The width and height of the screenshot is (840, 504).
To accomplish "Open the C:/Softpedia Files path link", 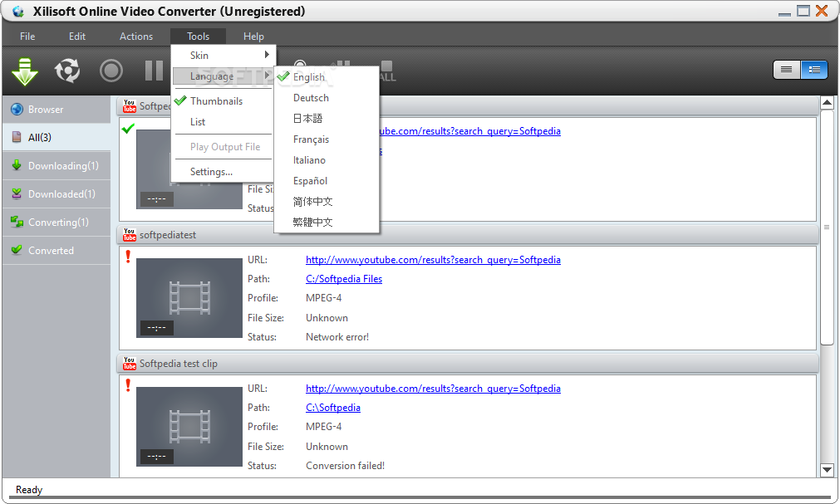I will (x=344, y=279).
